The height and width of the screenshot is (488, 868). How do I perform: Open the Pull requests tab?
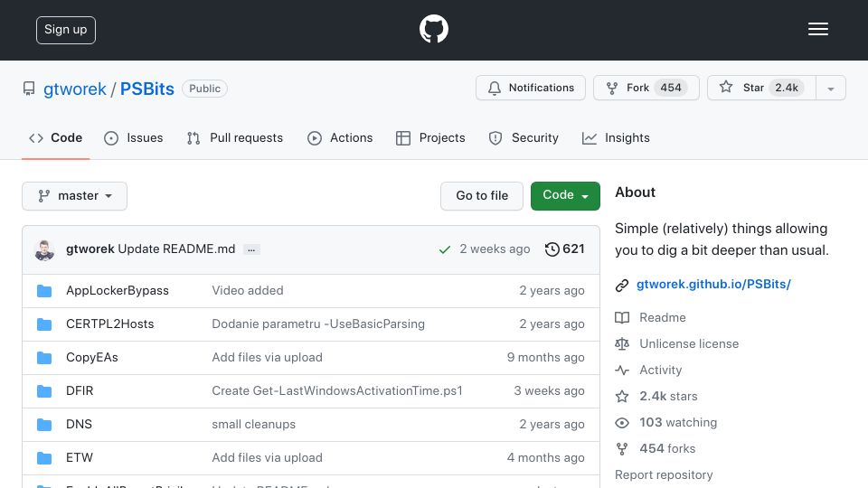[235, 137]
